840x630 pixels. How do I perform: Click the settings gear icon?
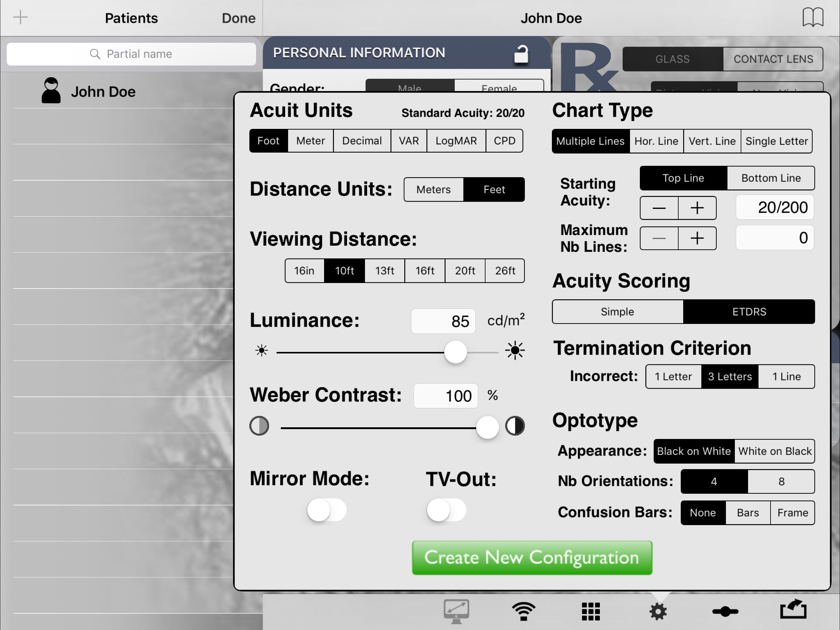658,611
